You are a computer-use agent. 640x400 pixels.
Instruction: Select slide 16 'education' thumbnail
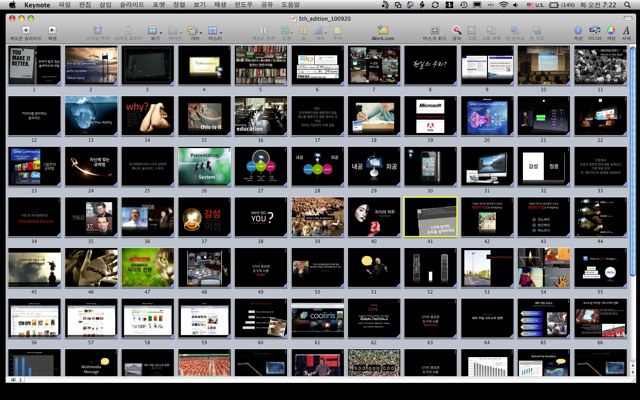[x=261, y=116]
